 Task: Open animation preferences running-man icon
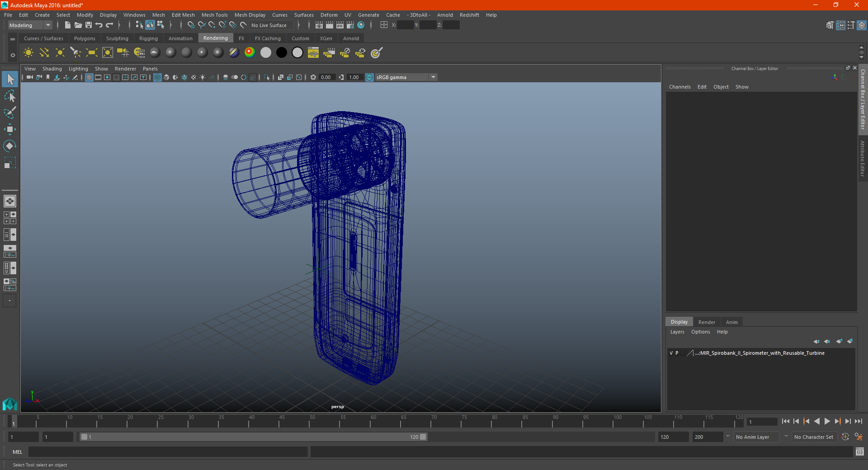pos(859,437)
